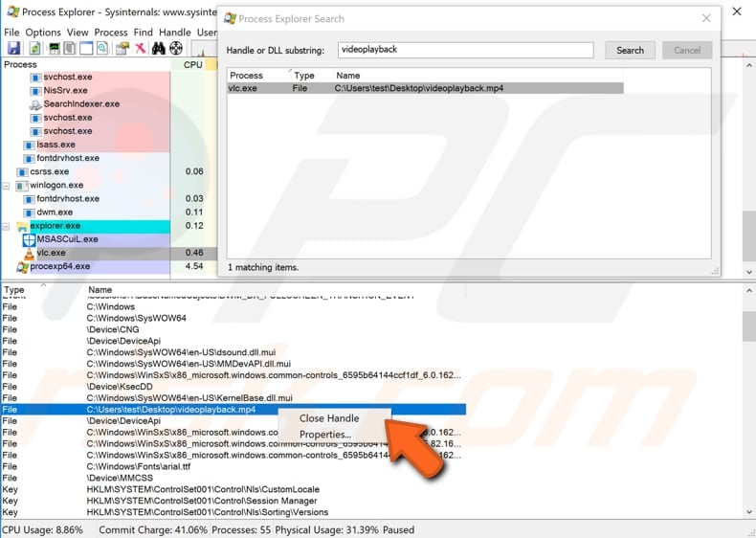Click the dialog resize grip corner

pyautogui.click(x=716, y=272)
